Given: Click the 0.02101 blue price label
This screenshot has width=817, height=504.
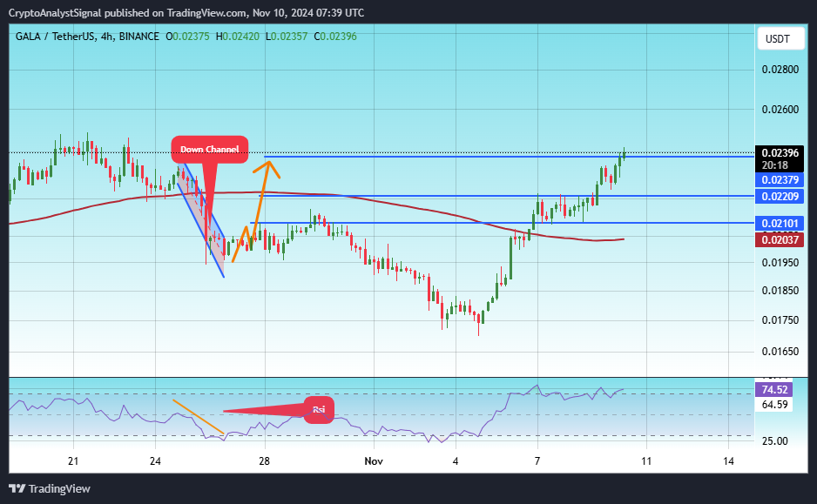Looking at the screenshot, I should click(780, 224).
